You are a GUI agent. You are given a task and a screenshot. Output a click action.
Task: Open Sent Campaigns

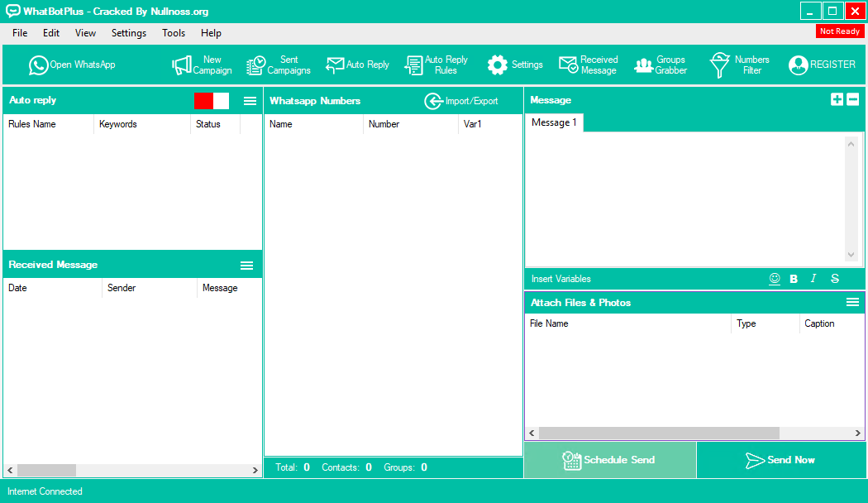[x=279, y=65]
